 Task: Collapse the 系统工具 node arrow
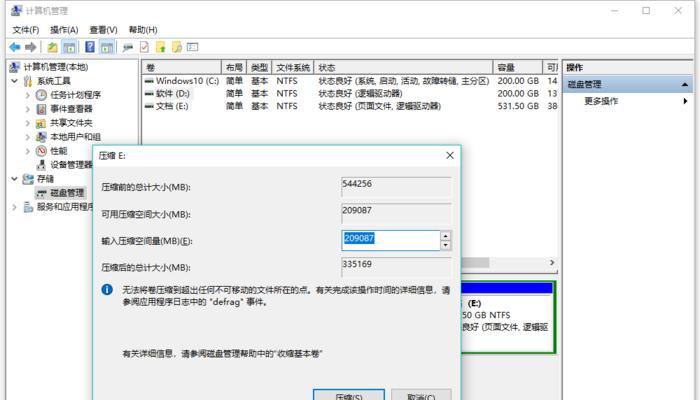coord(14,81)
